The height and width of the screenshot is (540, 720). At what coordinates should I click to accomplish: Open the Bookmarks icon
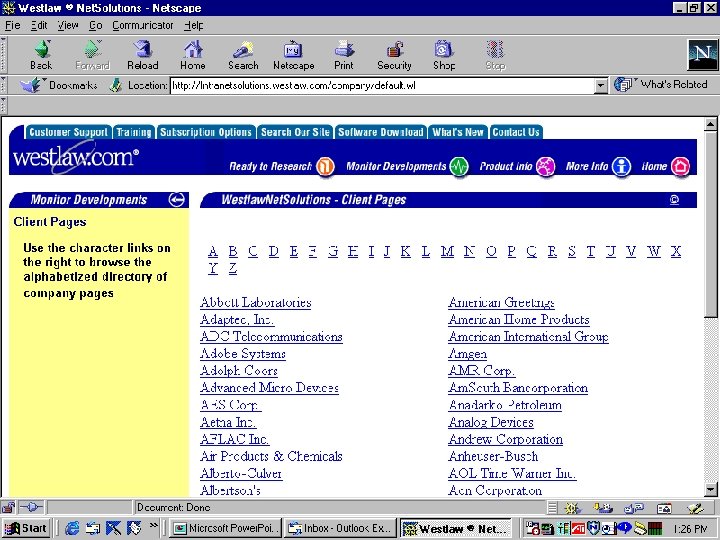pos(31,85)
